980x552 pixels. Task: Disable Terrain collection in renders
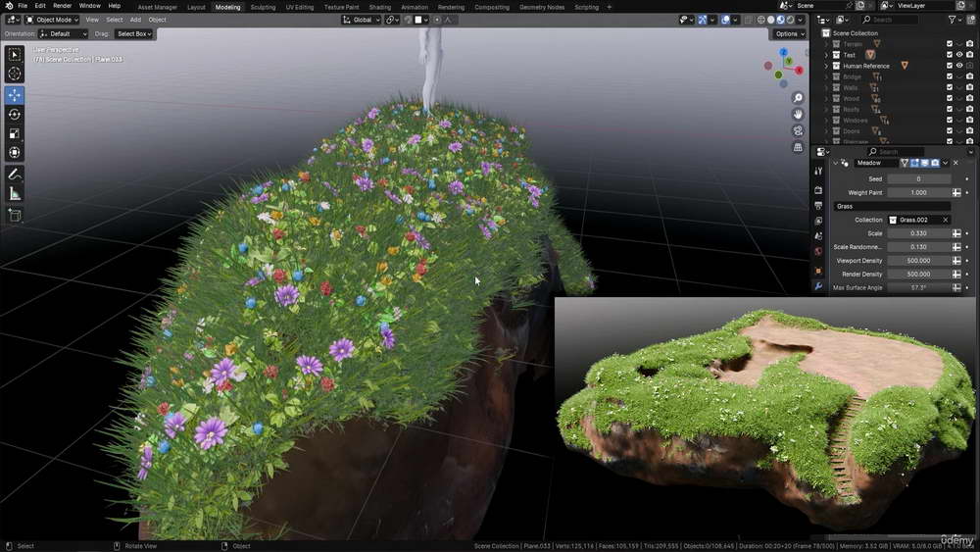point(969,44)
